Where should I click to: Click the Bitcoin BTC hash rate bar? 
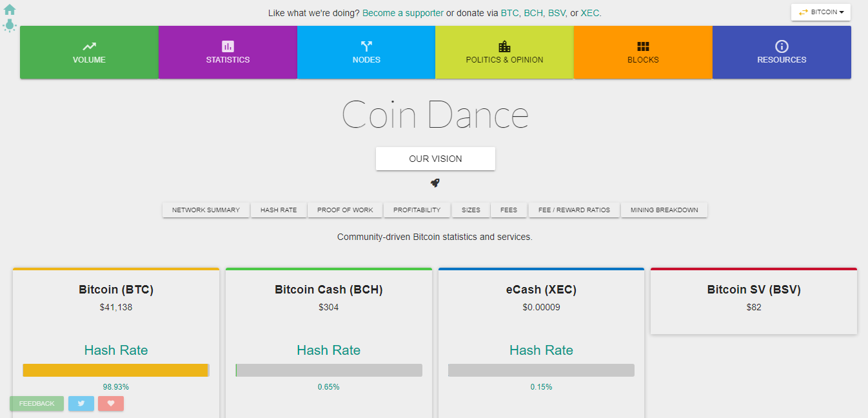116,370
